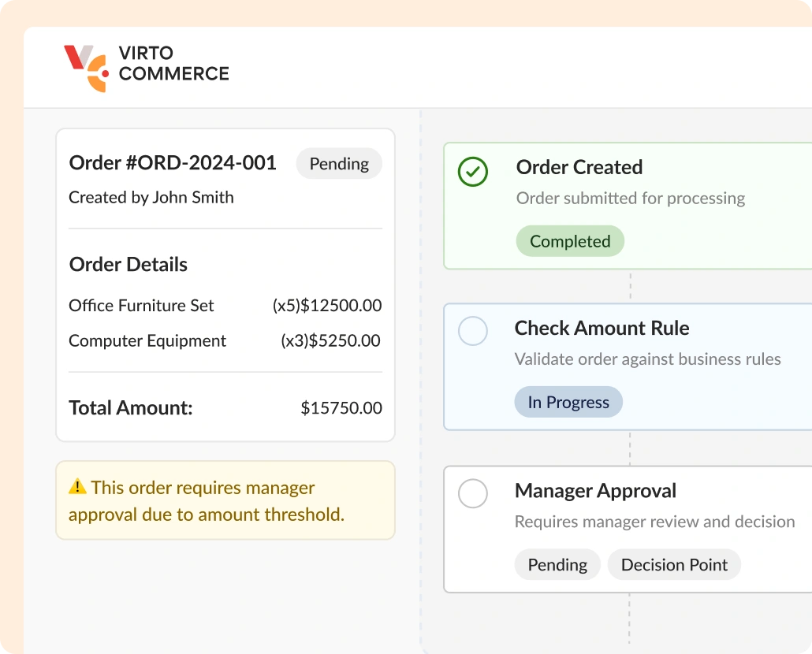This screenshot has width=812, height=654.
Task: Click the Pending badge beside order number
Action: click(339, 164)
